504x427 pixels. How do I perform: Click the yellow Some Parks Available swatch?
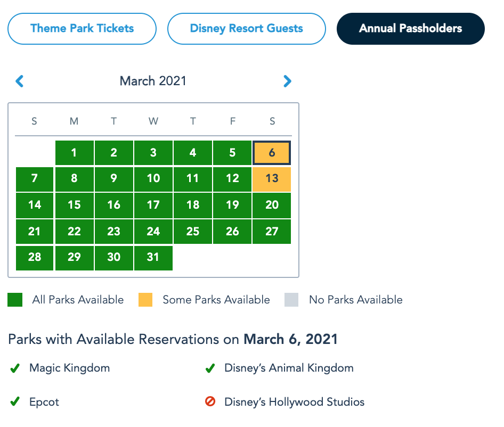pos(145,300)
